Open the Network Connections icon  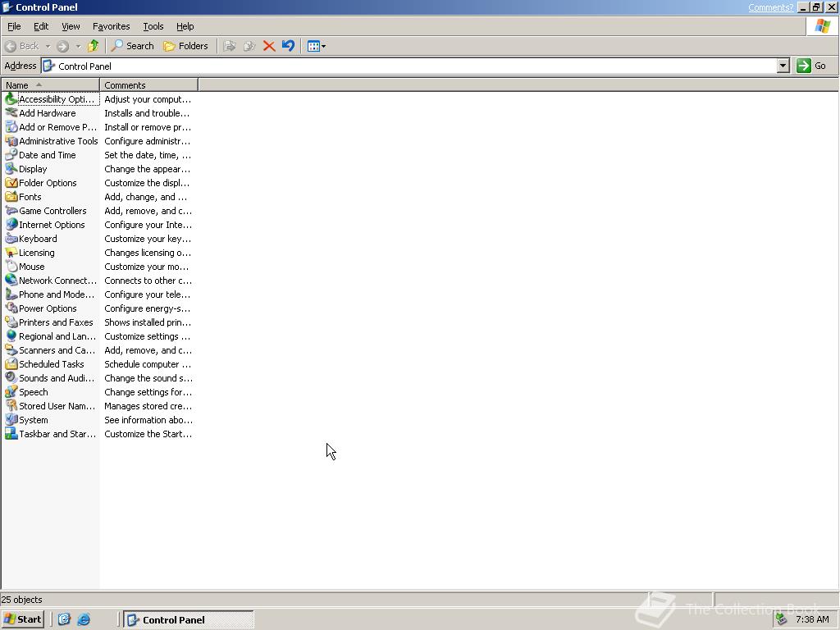click(11, 281)
